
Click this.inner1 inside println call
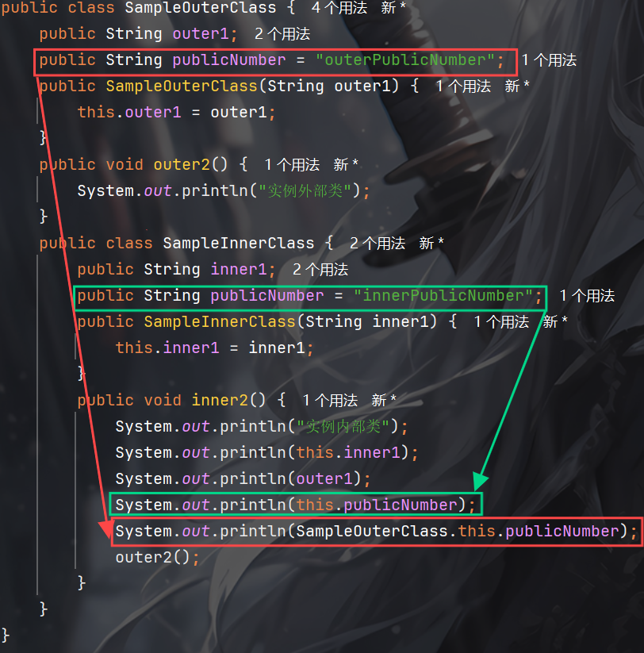(x=348, y=453)
